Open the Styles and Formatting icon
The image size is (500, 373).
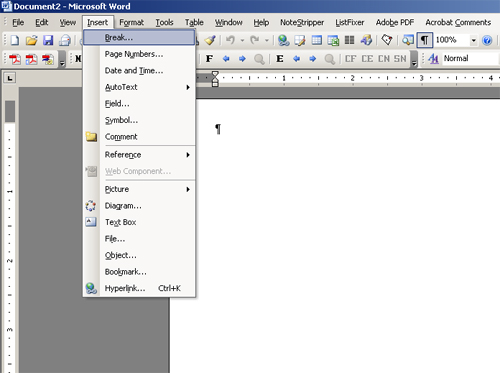click(433, 59)
